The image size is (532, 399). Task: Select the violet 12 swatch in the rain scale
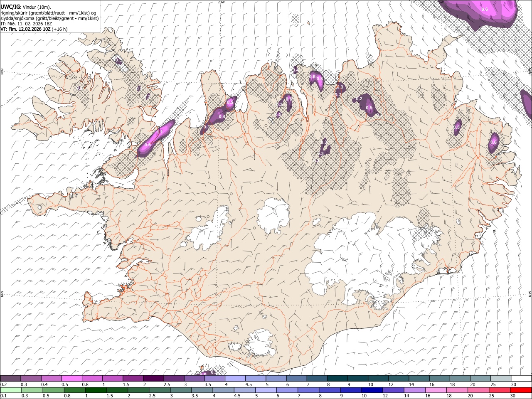coord(393,390)
